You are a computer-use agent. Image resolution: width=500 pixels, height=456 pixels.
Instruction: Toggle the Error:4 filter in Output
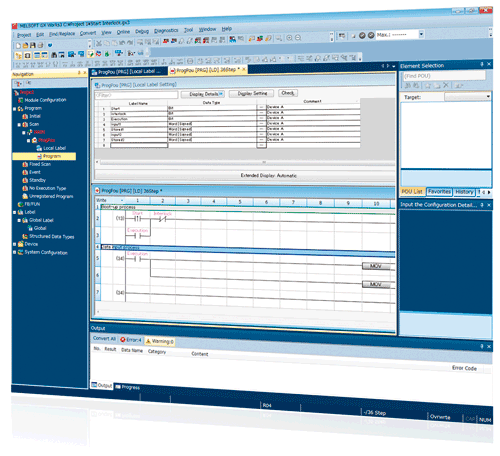click(x=131, y=340)
